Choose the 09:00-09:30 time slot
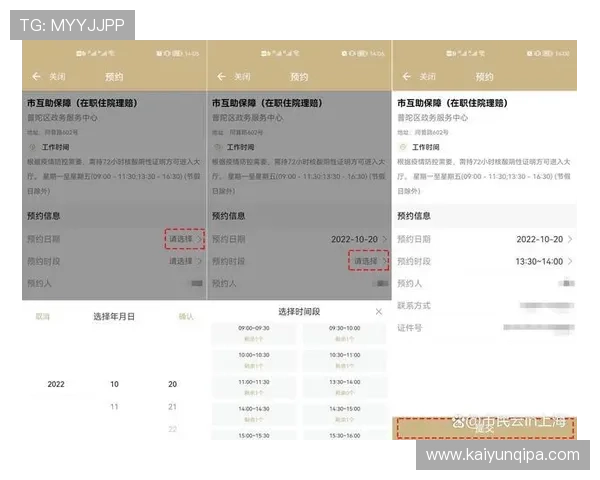Screen dimensions: 600x480 (x=254, y=334)
